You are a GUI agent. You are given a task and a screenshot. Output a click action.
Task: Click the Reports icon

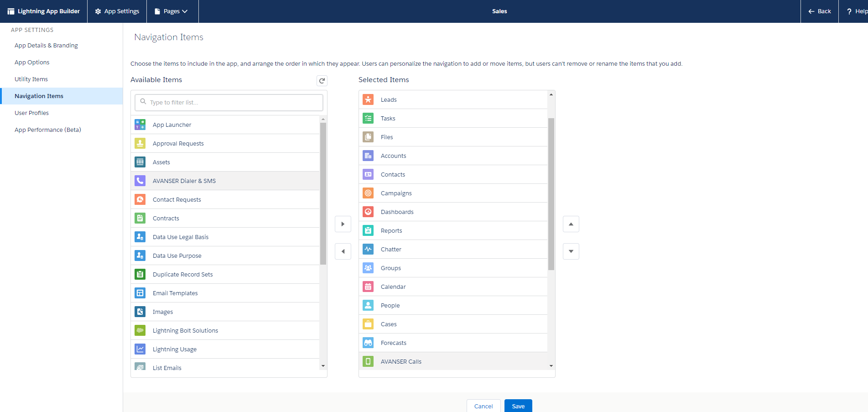tap(368, 230)
